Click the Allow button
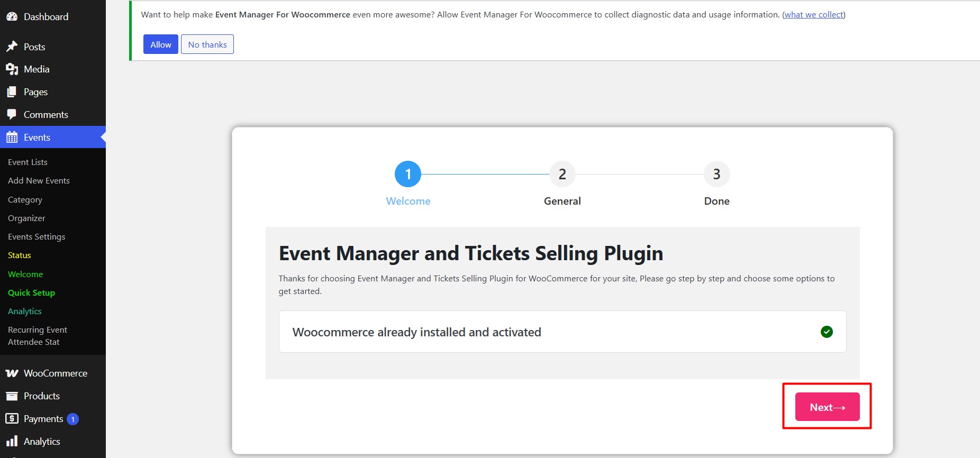Screen dimensions: 980x458 point(161,44)
